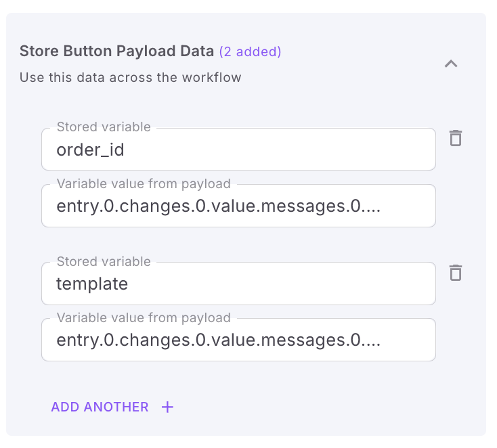Image resolution: width=497 pixels, height=448 pixels.
Task: Click the 'Stored variable' label above order_id
Action: point(104,127)
